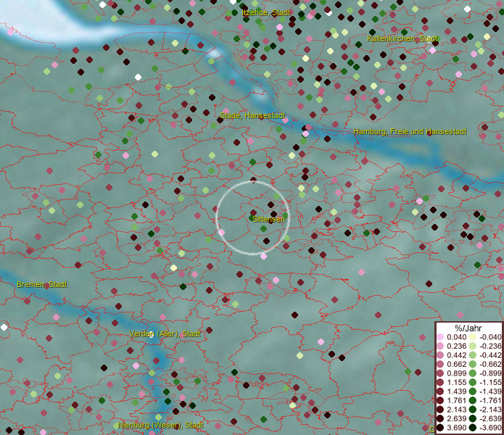Screen dimensions: 504x435
Task: Pick the -1.439 green legend swatch
Action: coord(473,391)
